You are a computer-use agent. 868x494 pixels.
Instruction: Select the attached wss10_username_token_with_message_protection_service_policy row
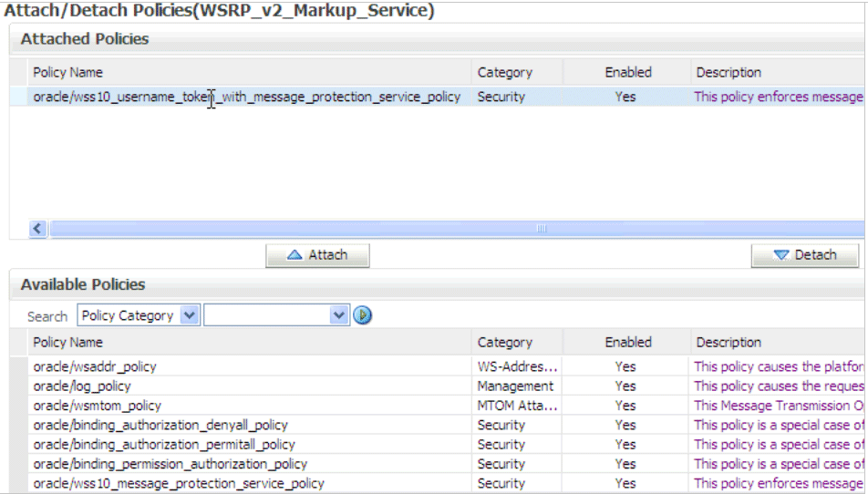pos(438,97)
